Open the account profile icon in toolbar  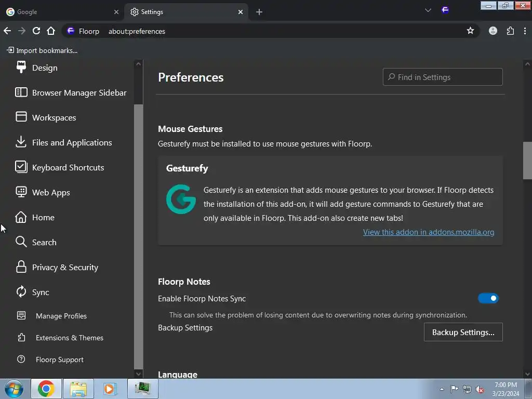click(x=493, y=31)
